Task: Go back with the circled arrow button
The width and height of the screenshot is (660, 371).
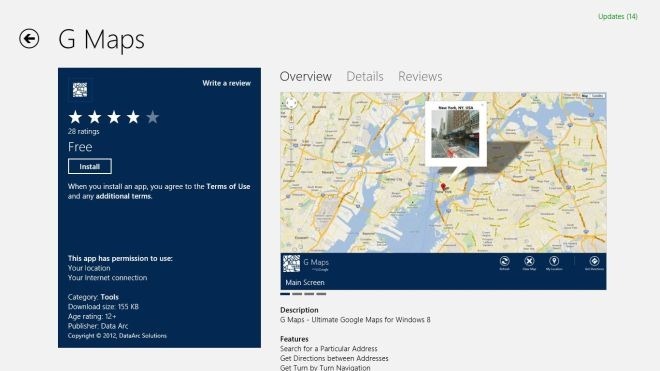Action: pos(29,39)
